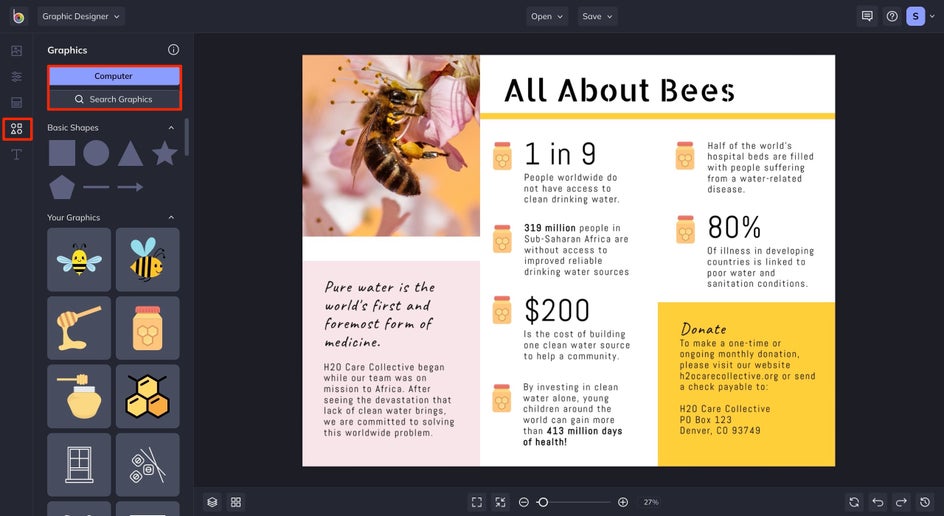
Task: Add the triangle basic shape
Action: coord(130,154)
